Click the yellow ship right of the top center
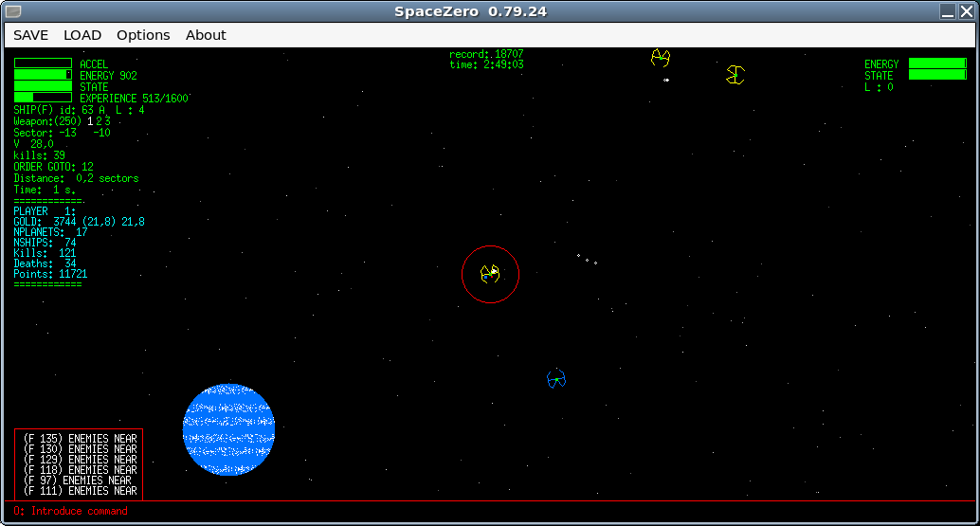Image resolution: width=980 pixels, height=526 pixels. click(x=735, y=75)
